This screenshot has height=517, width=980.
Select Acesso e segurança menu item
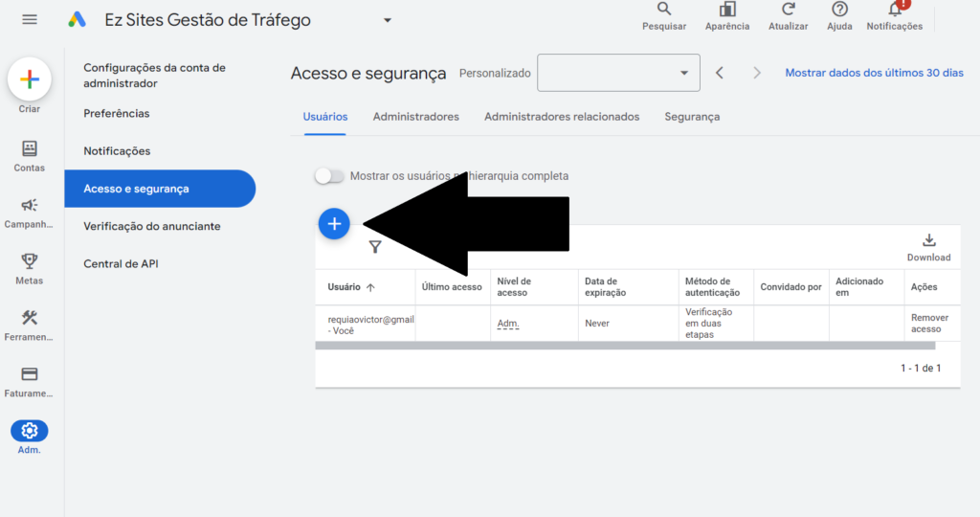(160, 189)
